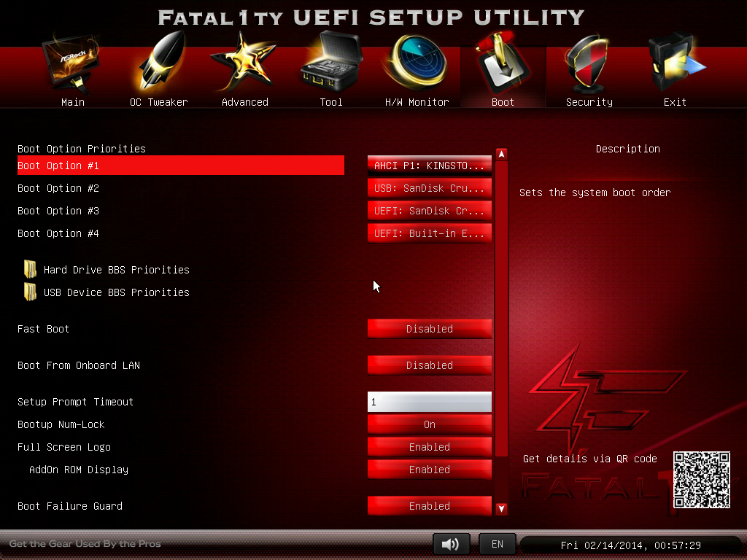Switch to the Boot tab label

coord(503,102)
